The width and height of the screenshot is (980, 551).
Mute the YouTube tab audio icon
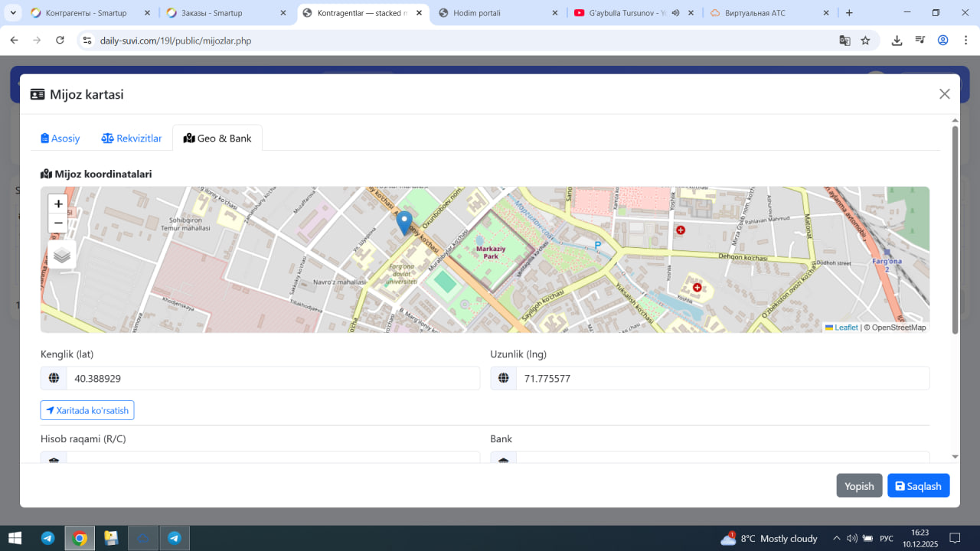675,13
